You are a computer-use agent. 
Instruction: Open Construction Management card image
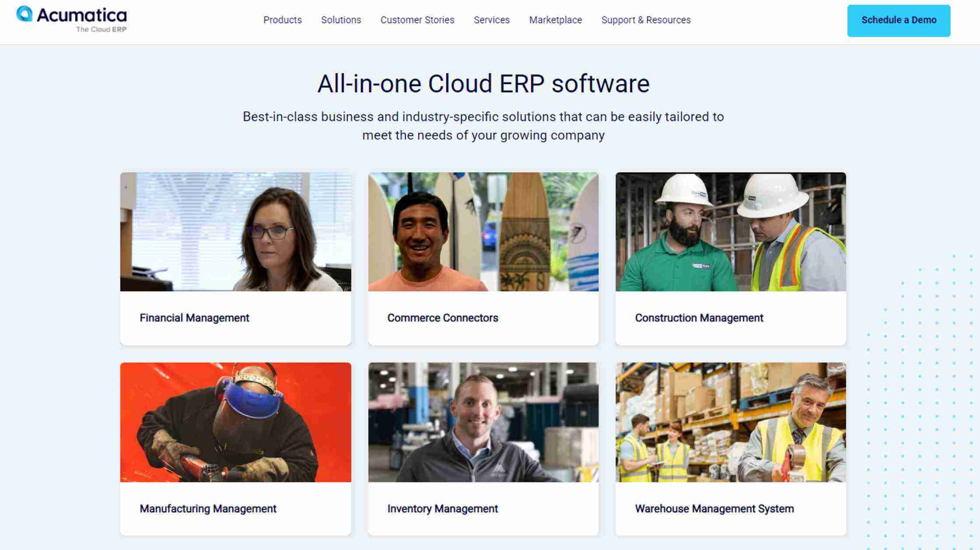click(x=731, y=232)
